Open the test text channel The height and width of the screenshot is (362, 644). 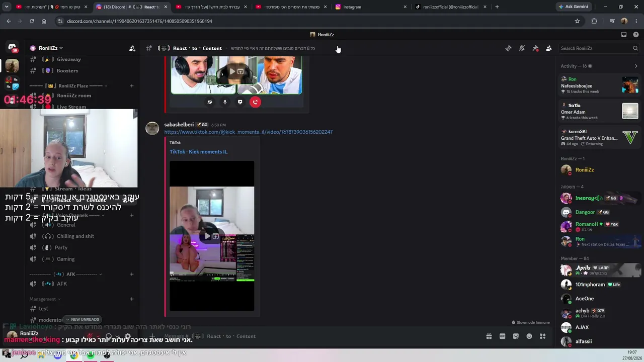coord(44,309)
